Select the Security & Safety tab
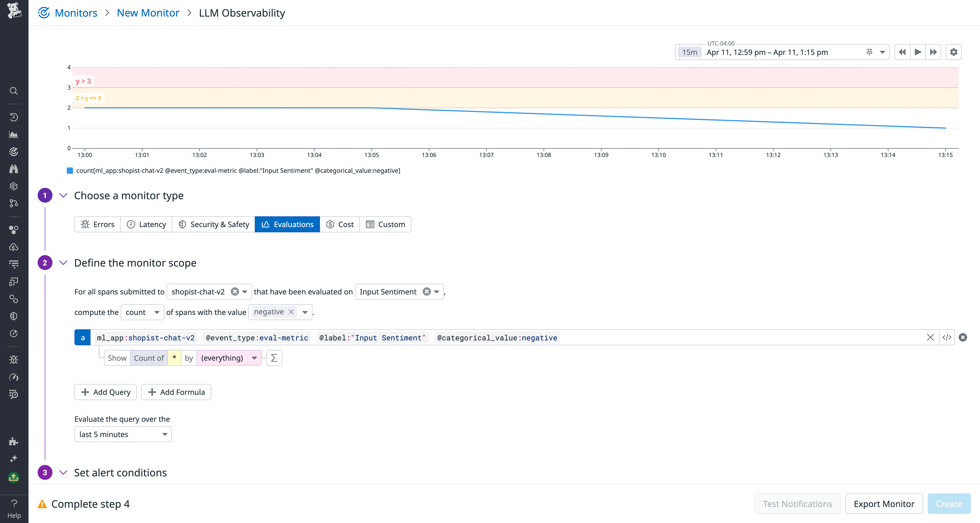980x523 pixels. 213,224
